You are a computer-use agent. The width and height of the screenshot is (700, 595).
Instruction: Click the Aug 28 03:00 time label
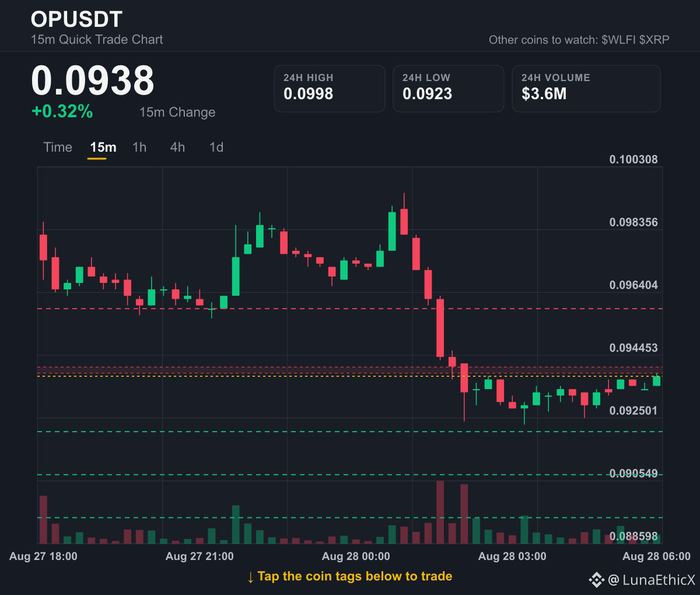tap(512, 556)
